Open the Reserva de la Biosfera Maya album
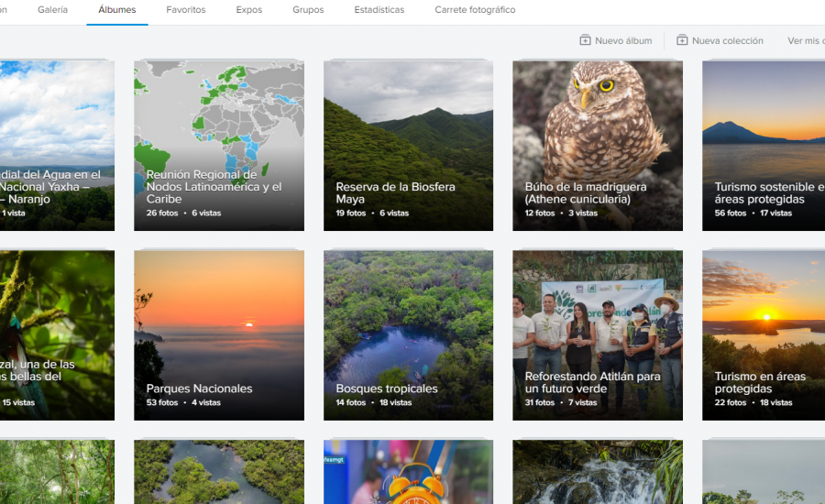 pyautogui.click(x=408, y=146)
